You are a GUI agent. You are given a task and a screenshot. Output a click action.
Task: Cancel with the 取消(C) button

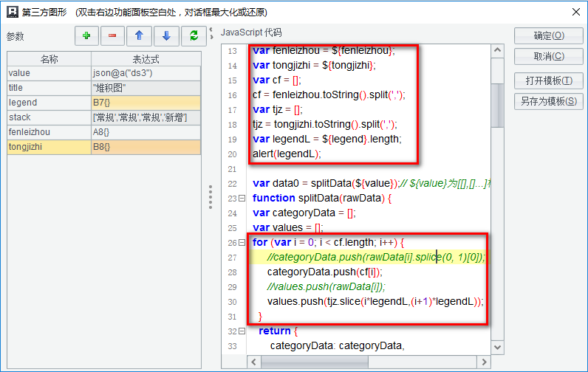click(x=549, y=56)
